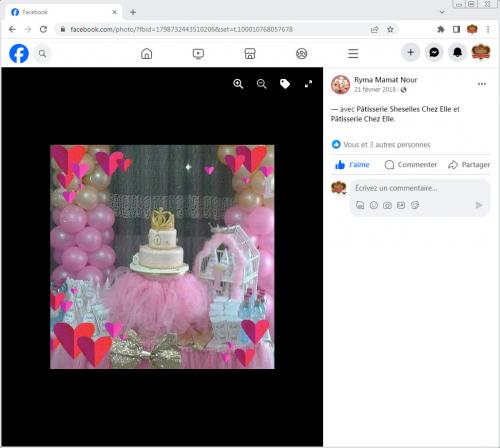Click the Create plus button
500x448 pixels.
(411, 52)
